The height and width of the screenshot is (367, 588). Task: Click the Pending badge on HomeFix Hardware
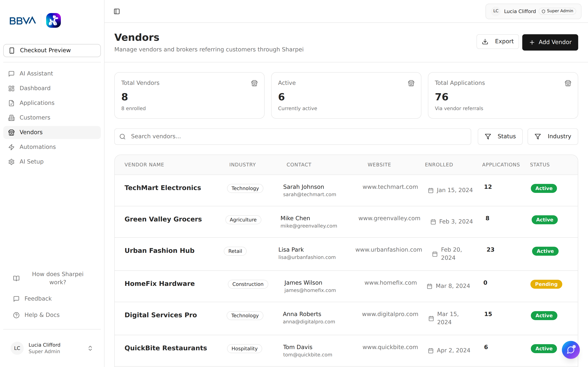point(546,284)
